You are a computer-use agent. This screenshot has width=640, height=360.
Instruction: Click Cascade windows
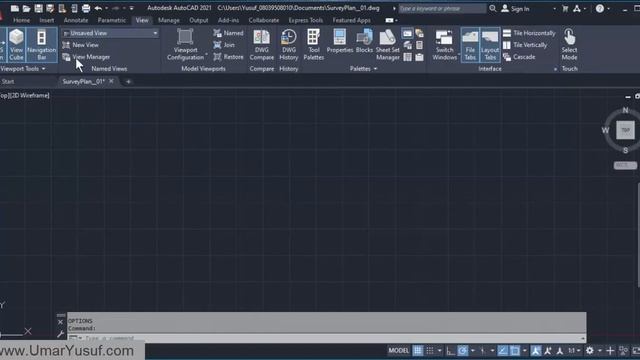519,57
